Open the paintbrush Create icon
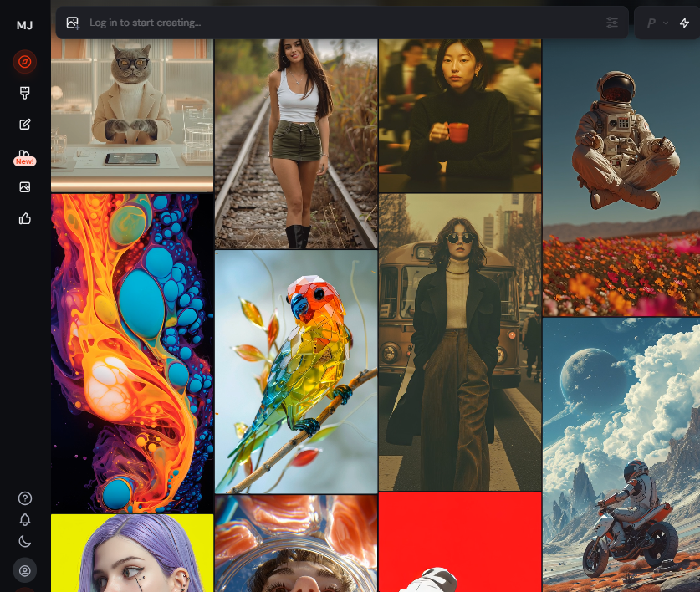The height and width of the screenshot is (592, 700). tap(24, 93)
